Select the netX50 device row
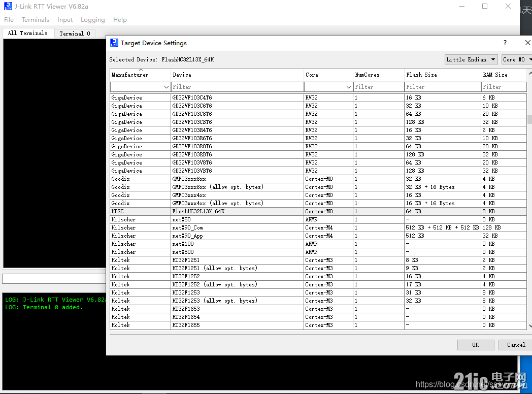 coord(318,219)
